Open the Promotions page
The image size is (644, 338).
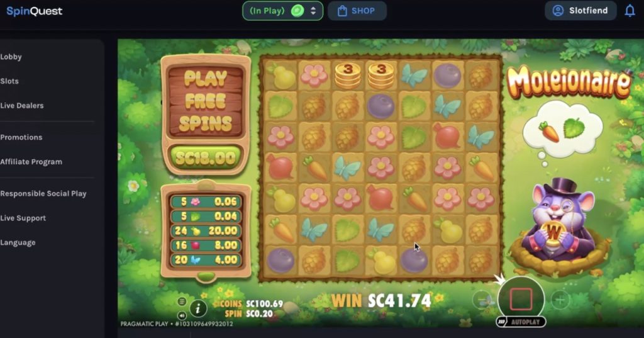tap(21, 137)
